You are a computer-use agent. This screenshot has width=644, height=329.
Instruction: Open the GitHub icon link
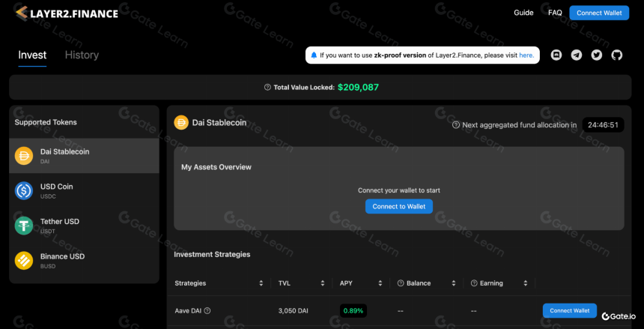pos(617,55)
